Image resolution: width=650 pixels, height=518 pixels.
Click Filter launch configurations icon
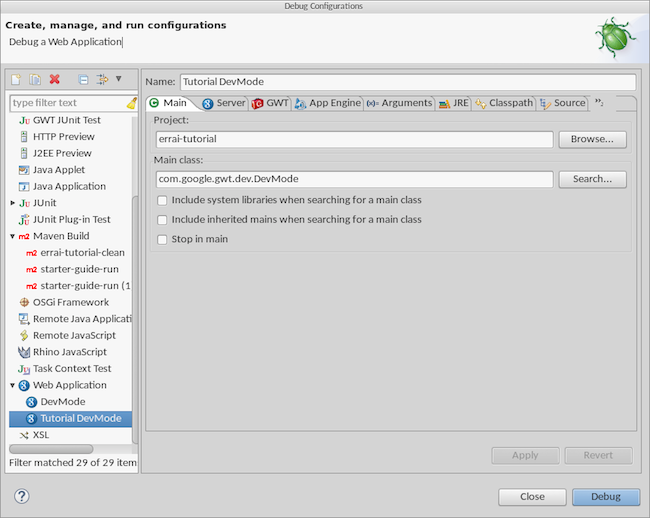tap(102, 79)
